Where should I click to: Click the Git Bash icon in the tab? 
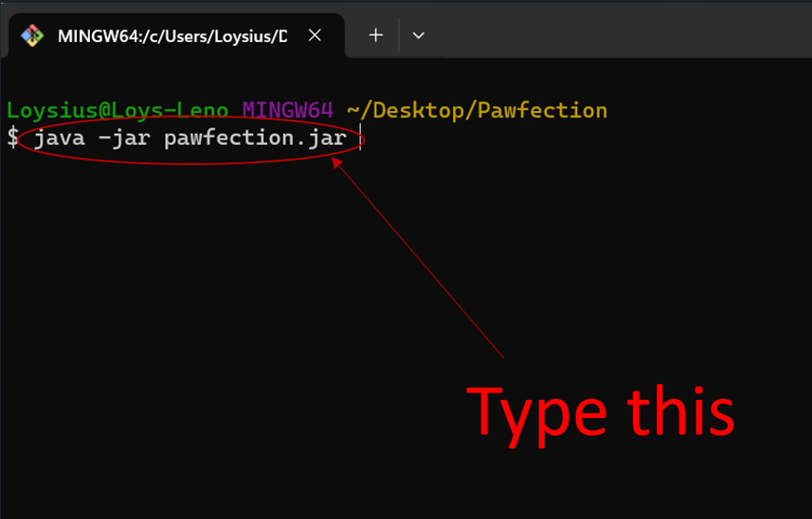[33, 36]
